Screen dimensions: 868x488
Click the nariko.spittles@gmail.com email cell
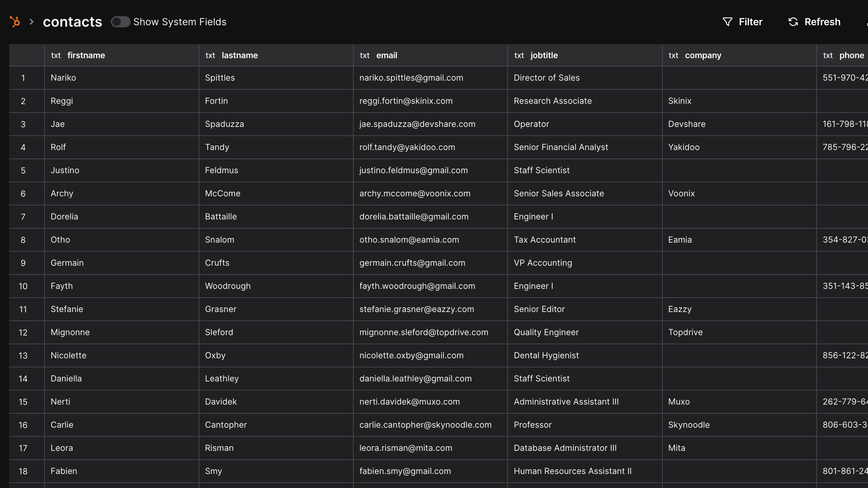(411, 78)
